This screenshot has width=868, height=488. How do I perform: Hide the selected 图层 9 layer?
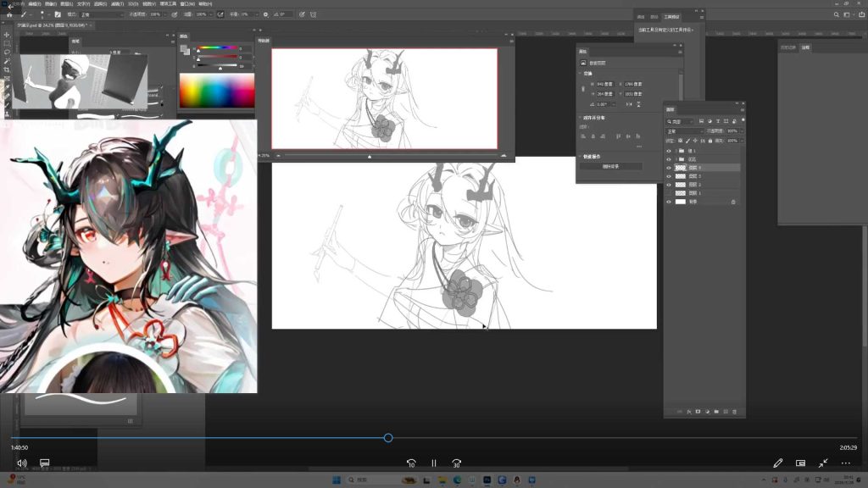[669, 168]
